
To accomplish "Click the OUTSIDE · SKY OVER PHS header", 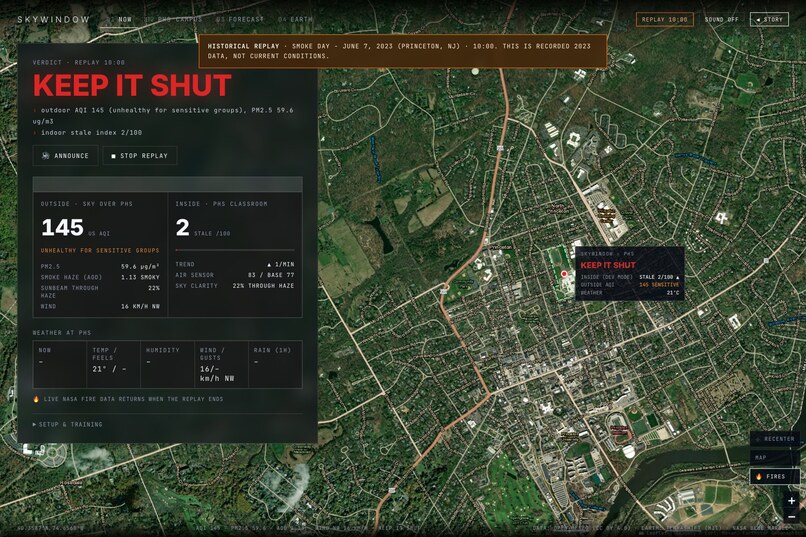I will point(86,204).
